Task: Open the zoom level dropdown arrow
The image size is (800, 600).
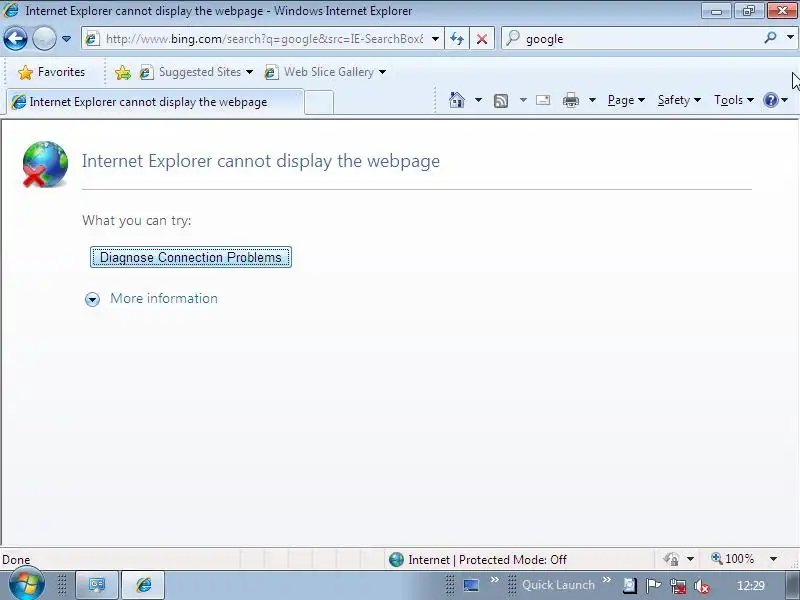Action: tap(773, 559)
